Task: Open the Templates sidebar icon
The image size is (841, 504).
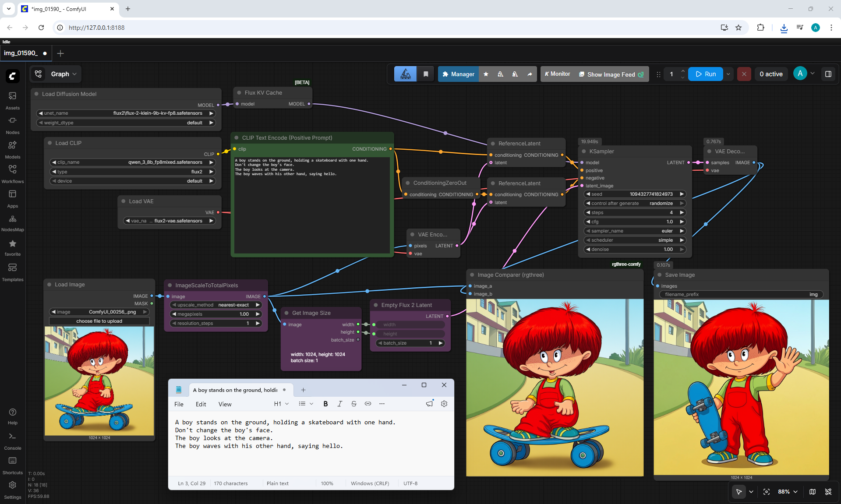Action: click(x=12, y=272)
